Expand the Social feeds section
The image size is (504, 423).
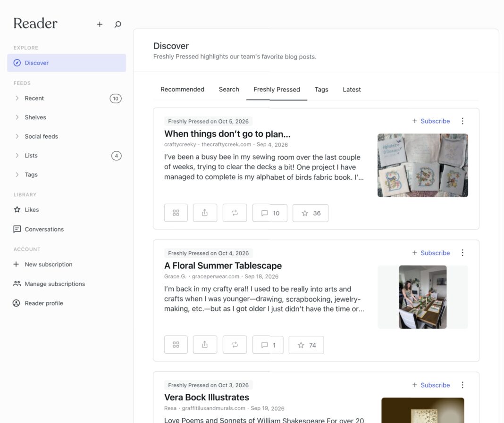(67, 136)
